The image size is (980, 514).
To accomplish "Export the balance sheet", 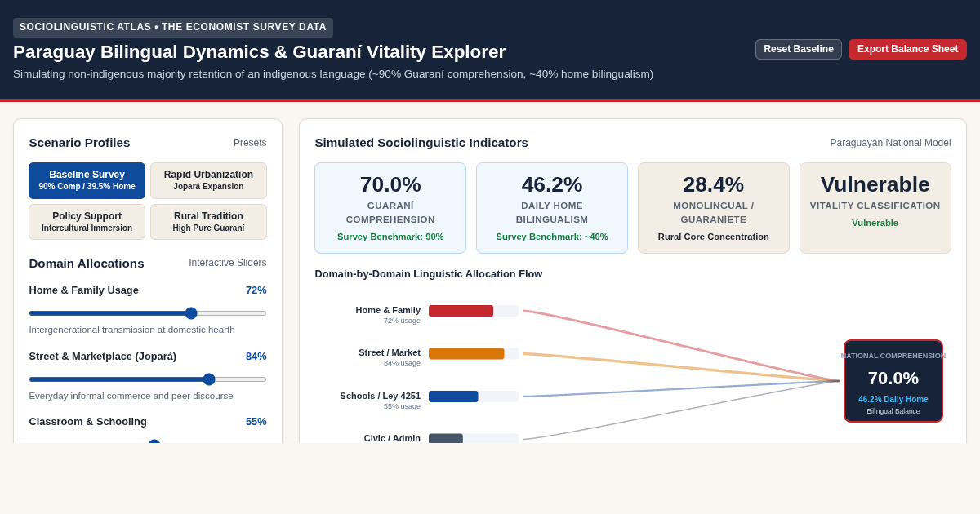I will (907, 49).
